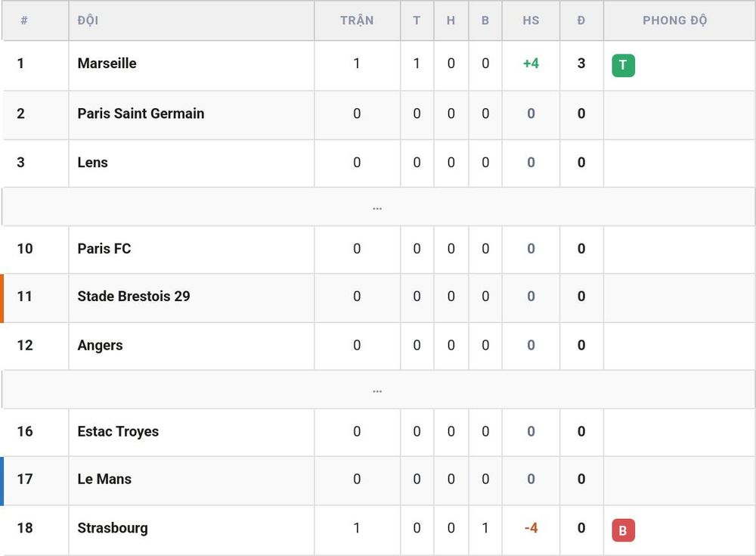Click the red B form badge for Strasbourg
This screenshot has height=556, width=756.
tap(623, 530)
